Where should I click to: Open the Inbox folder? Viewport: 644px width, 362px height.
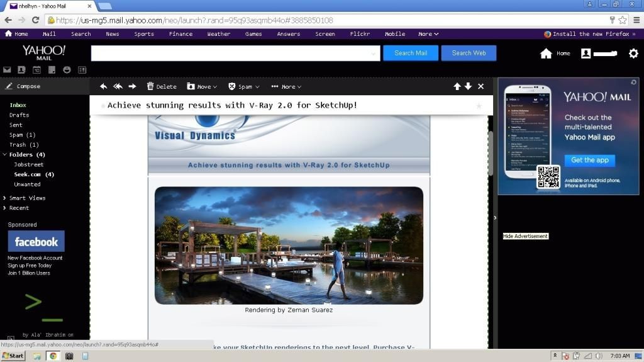pyautogui.click(x=18, y=105)
